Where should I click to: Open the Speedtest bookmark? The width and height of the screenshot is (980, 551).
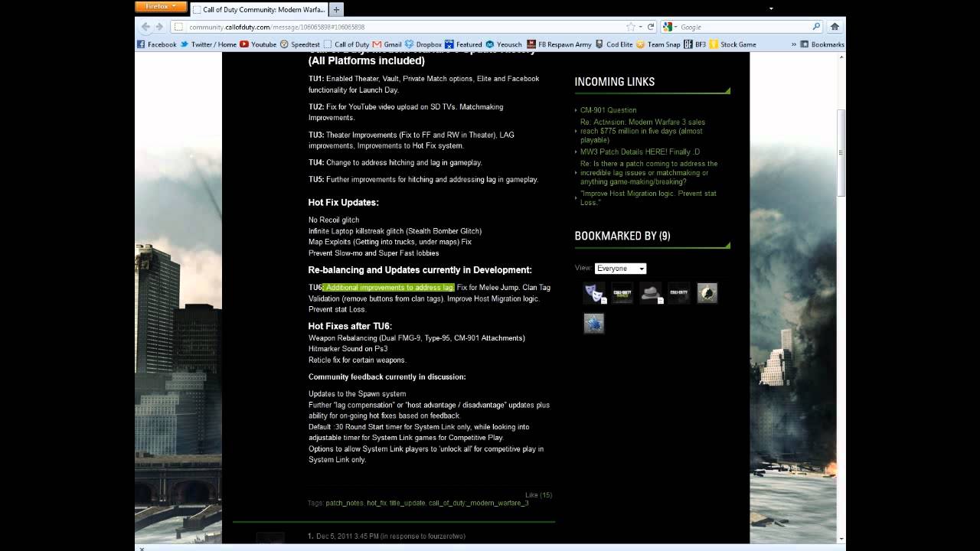(300, 44)
